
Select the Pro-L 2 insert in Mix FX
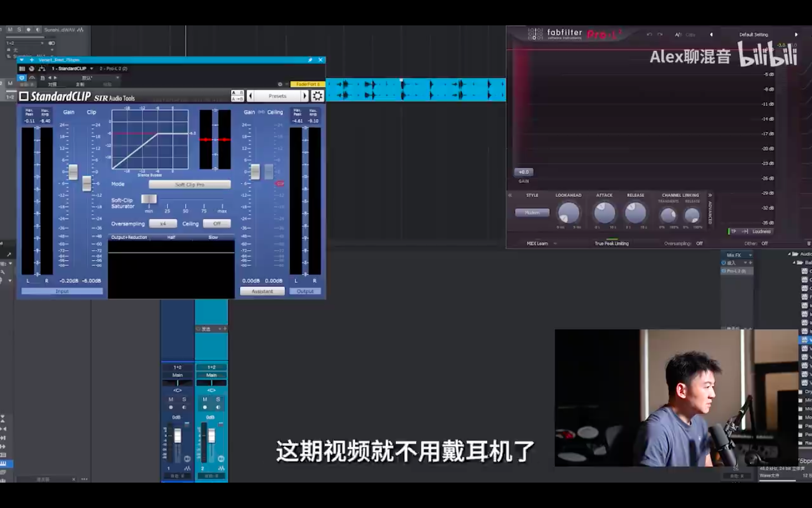coord(736,271)
